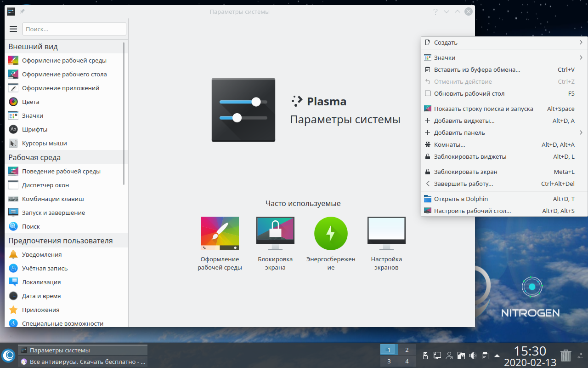Focus the Поиск... search field
This screenshot has height=368, width=588.
(x=74, y=29)
